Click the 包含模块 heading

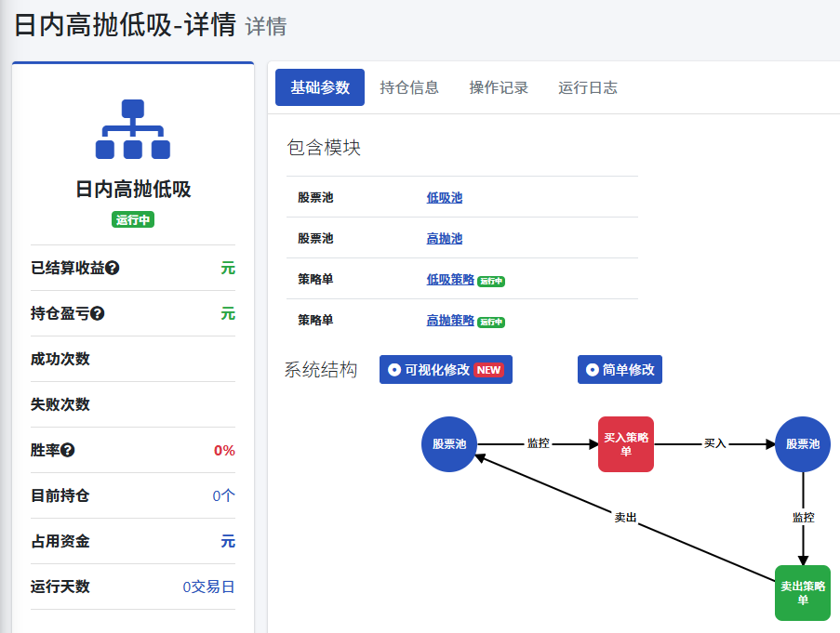[324, 148]
